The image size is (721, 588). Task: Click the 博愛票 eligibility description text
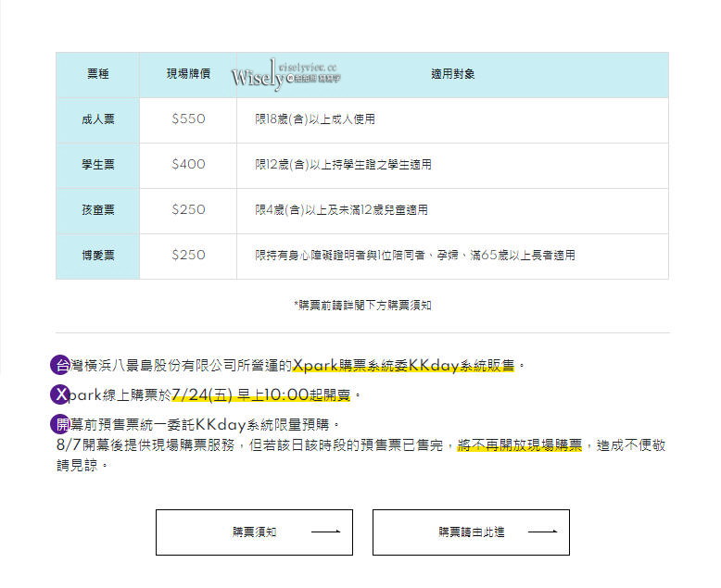tap(415, 255)
